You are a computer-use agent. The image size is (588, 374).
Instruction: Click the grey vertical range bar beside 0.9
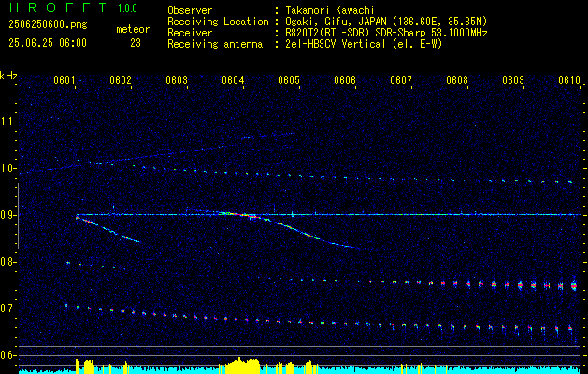tap(18, 216)
